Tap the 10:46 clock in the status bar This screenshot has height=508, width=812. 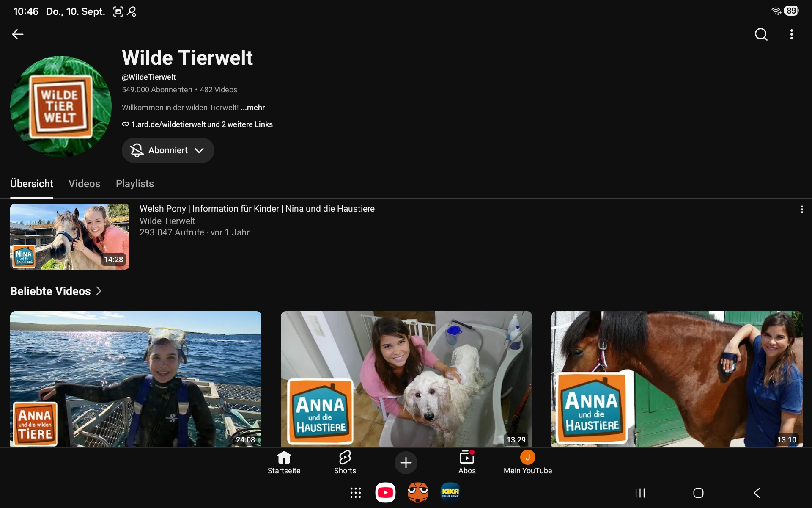(x=26, y=11)
